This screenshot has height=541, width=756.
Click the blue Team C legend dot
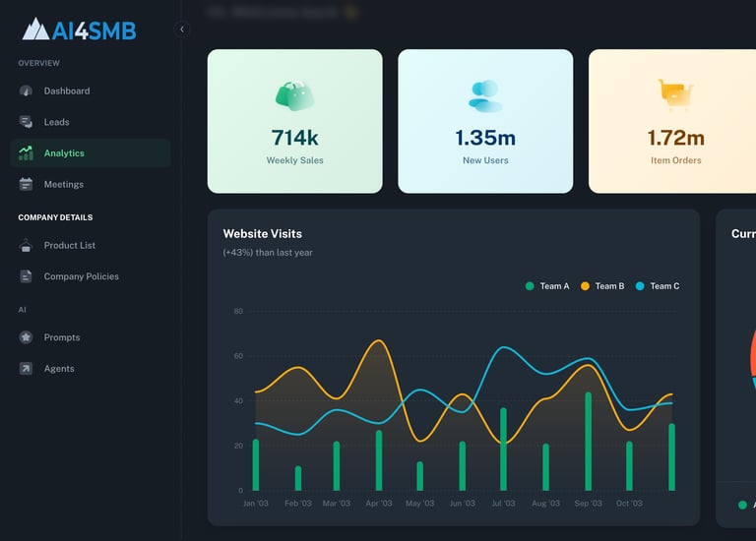click(640, 286)
